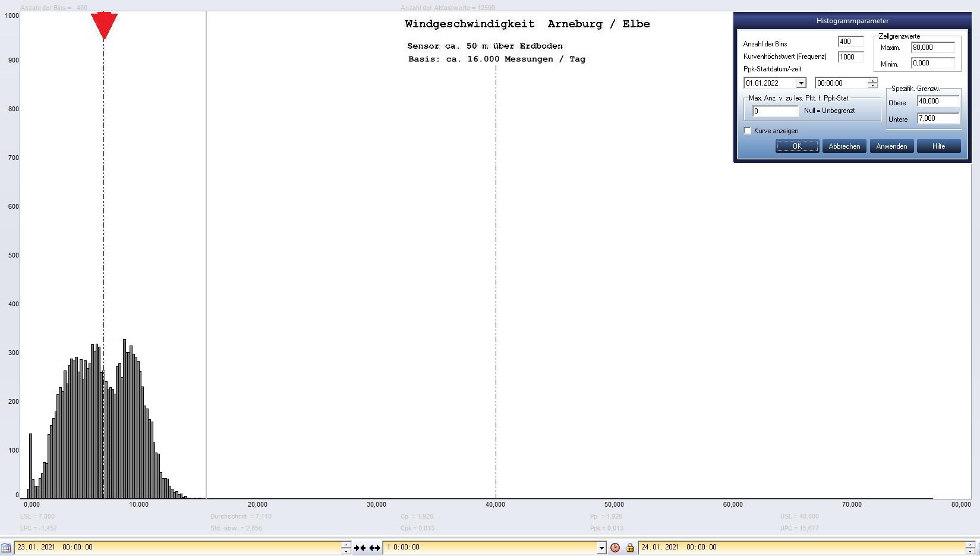Click the Obere specification limit field
Viewport: 980px width, 556px height.
937,101
